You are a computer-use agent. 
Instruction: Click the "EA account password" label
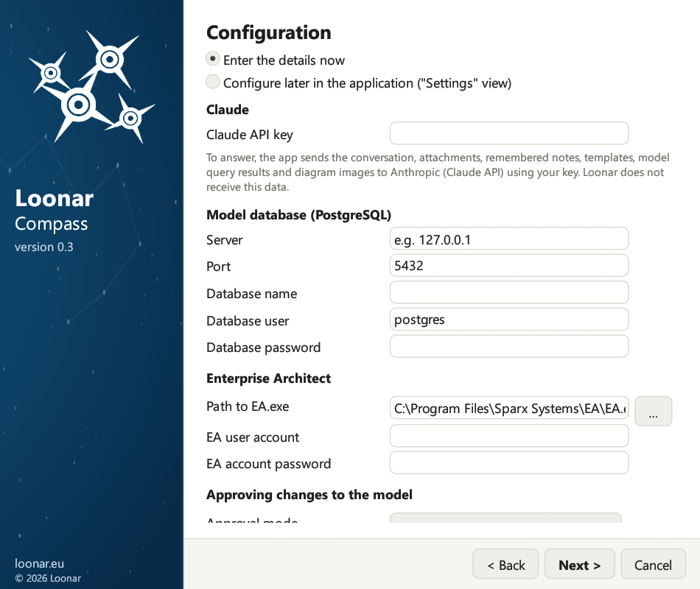click(269, 464)
